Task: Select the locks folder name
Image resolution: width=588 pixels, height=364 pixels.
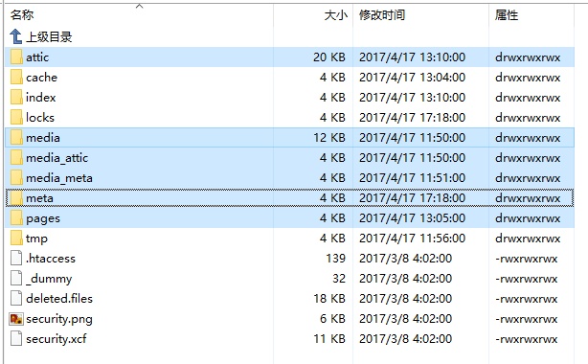Action: (40, 118)
